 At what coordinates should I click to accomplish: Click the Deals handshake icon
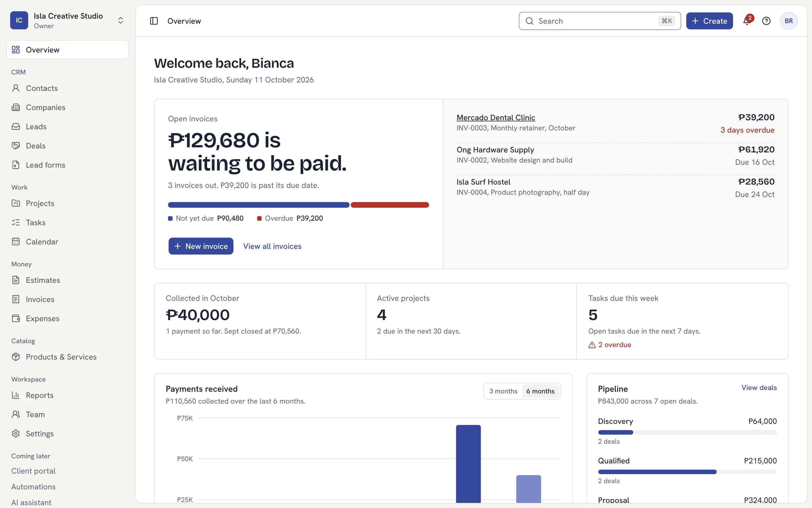pyautogui.click(x=16, y=145)
